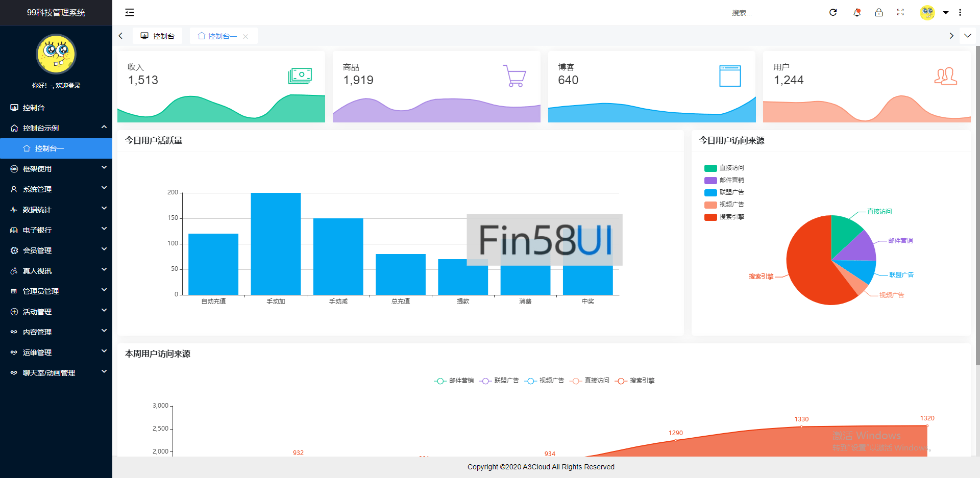Click the money icon on 收入 card

pyautogui.click(x=300, y=76)
